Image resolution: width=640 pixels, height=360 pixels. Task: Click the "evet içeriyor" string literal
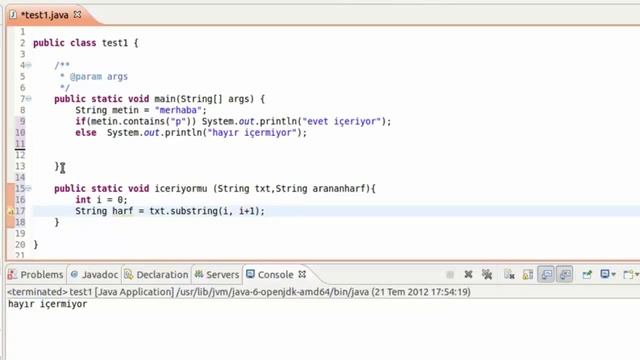[x=341, y=121]
